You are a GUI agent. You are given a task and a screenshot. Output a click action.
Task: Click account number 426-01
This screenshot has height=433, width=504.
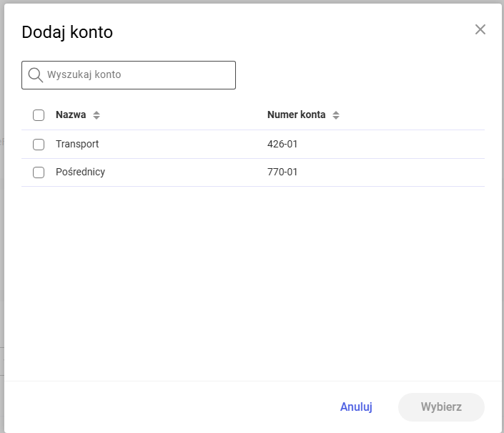click(x=282, y=144)
